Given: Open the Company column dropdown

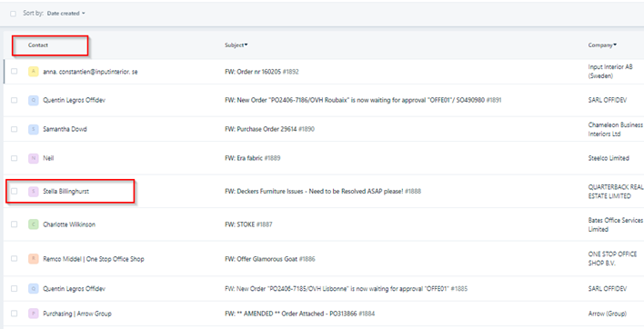Looking at the screenshot, I should pyautogui.click(x=602, y=45).
